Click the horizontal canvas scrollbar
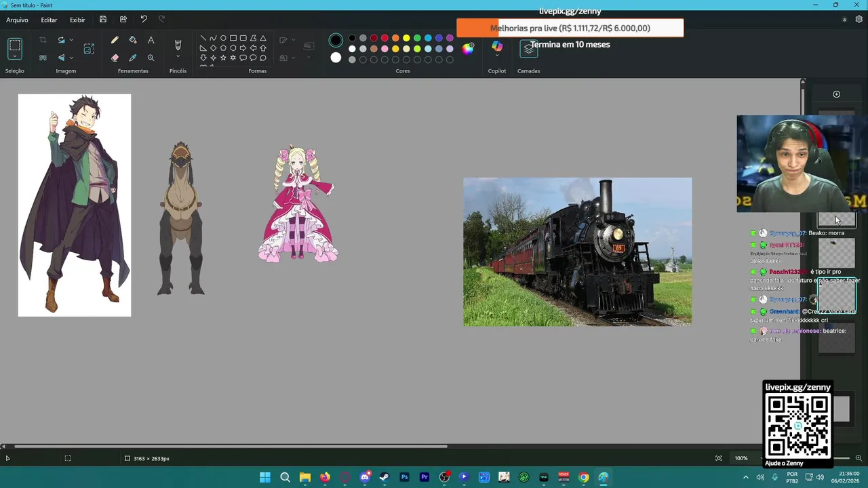The image size is (868, 488). click(231, 446)
